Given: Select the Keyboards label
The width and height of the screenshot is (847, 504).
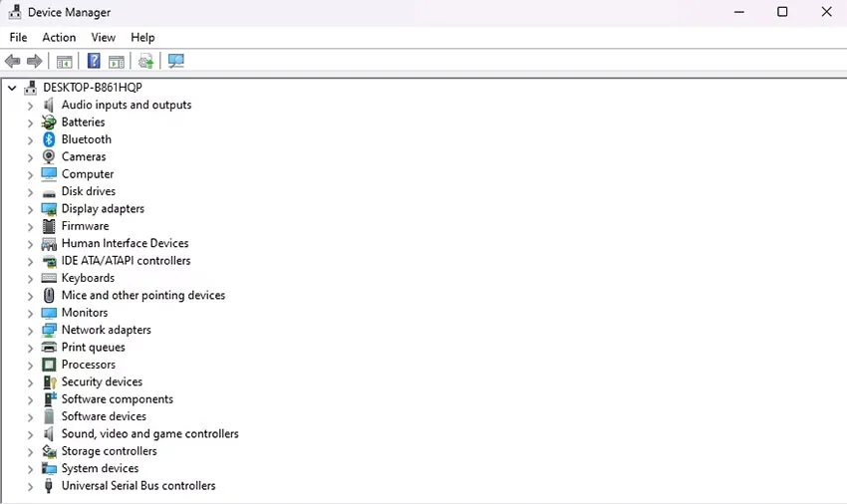Looking at the screenshot, I should (88, 278).
